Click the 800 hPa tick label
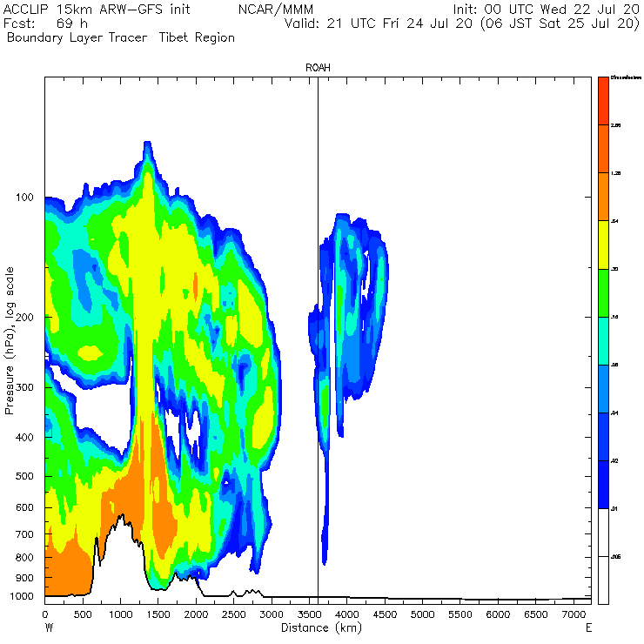644x644 pixels. click(x=24, y=558)
